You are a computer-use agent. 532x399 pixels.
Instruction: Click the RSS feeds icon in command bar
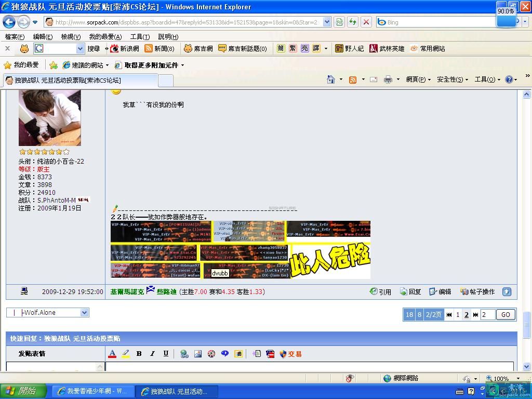(x=353, y=79)
